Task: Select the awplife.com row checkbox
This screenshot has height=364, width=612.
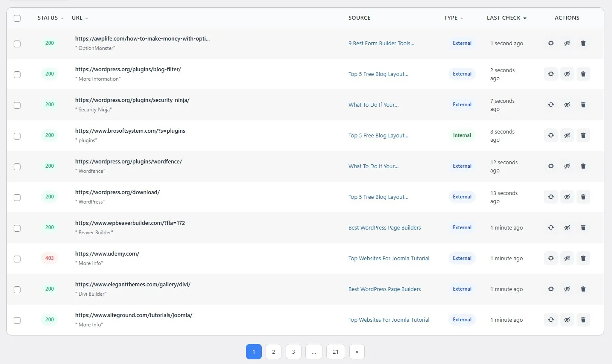Action: point(17,44)
